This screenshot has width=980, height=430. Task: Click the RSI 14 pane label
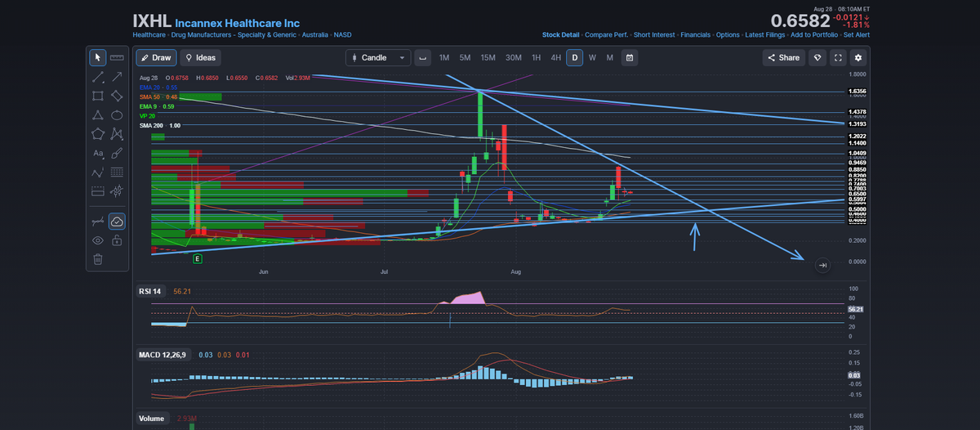pos(152,291)
